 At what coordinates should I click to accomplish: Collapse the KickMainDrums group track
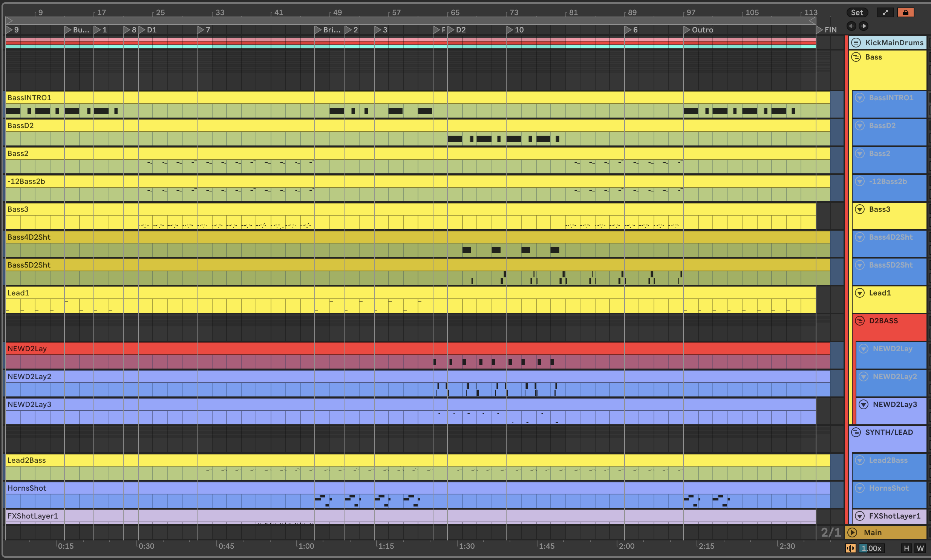(x=856, y=43)
